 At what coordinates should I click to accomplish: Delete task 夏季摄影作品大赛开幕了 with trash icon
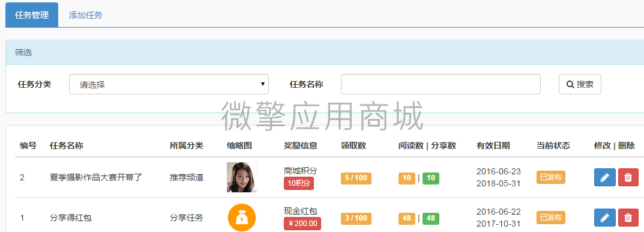628,177
